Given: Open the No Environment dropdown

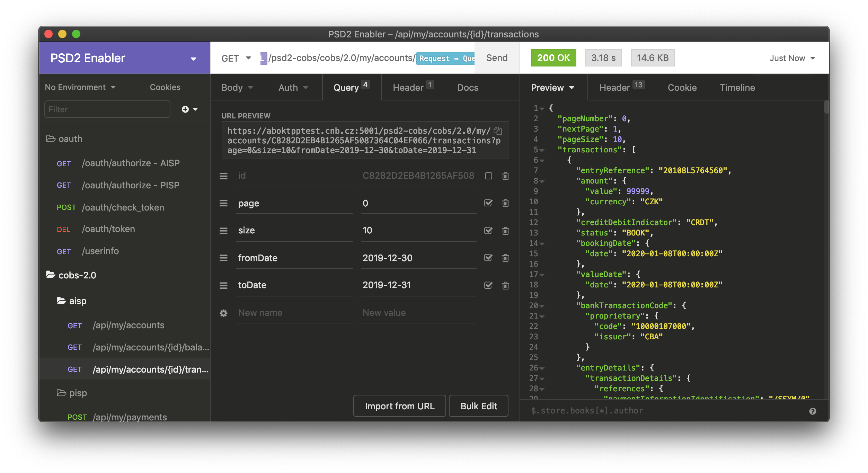Looking at the screenshot, I should tap(80, 87).
